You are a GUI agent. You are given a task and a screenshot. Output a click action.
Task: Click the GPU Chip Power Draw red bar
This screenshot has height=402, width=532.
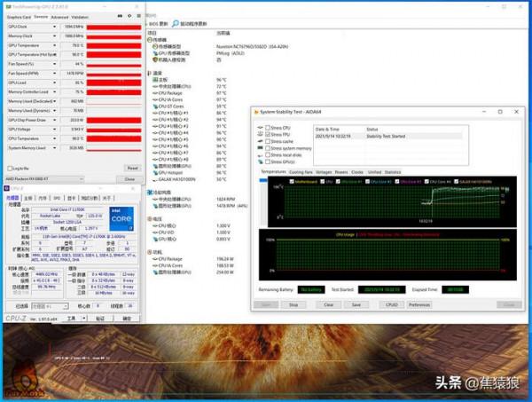114,120
